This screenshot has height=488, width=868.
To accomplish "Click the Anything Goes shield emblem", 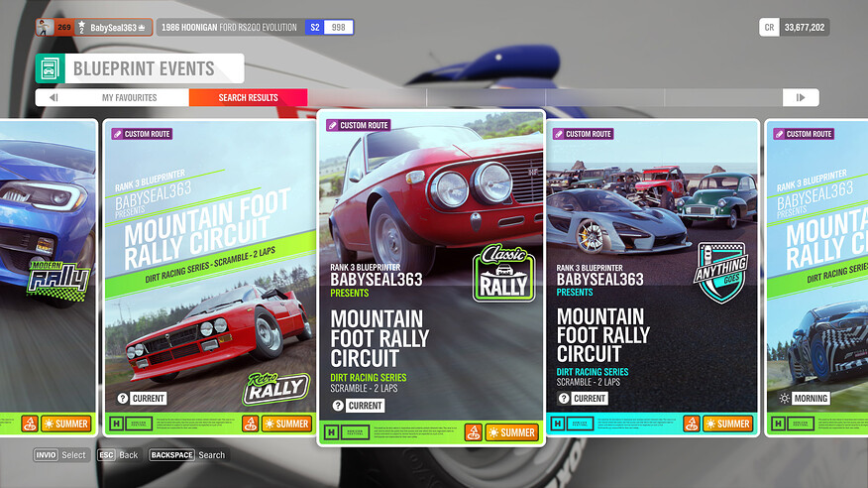I will (x=720, y=271).
